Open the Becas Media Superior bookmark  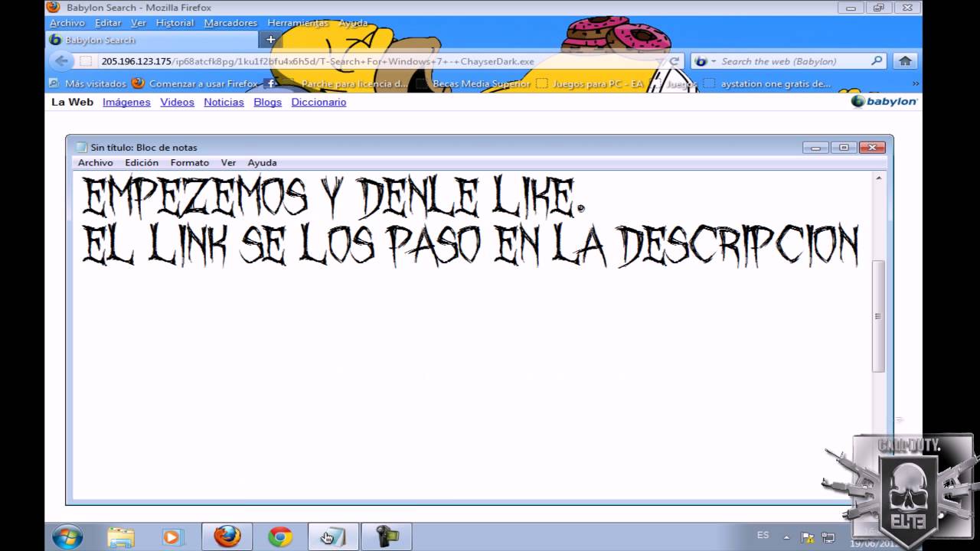[474, 83]
